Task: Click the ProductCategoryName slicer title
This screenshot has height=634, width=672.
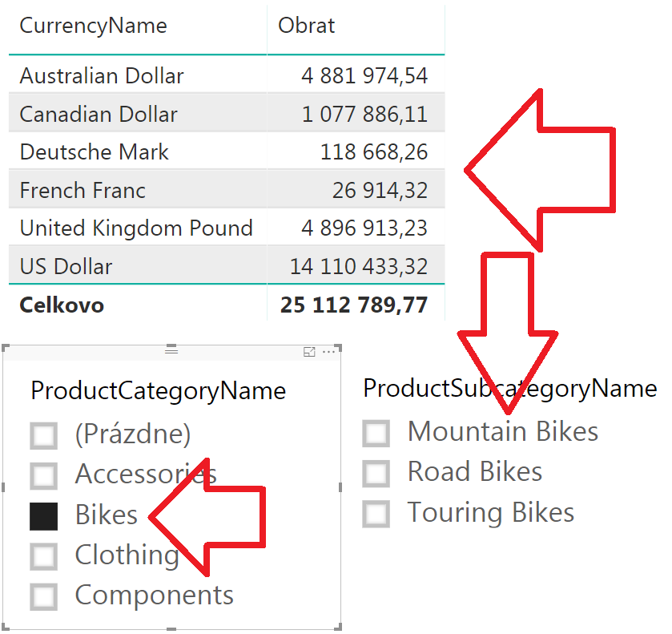Action: pyautogui.click(x=158, y=391)
